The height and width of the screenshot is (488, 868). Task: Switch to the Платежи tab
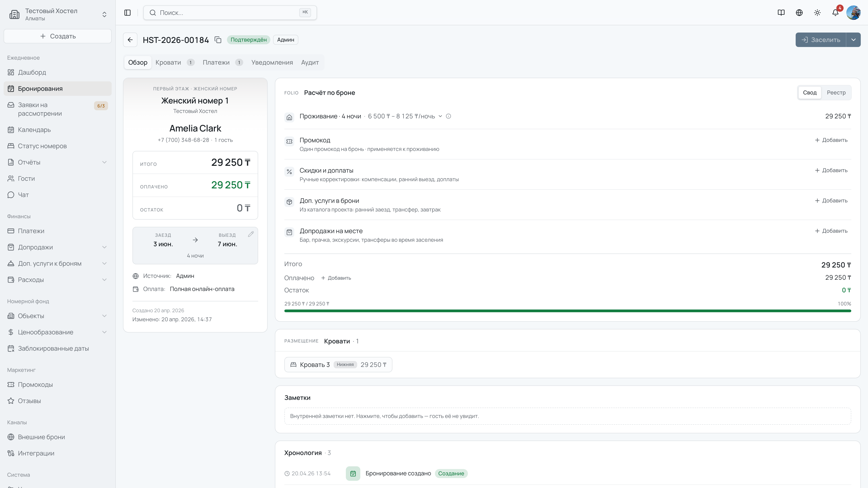[x=222, y=63]
